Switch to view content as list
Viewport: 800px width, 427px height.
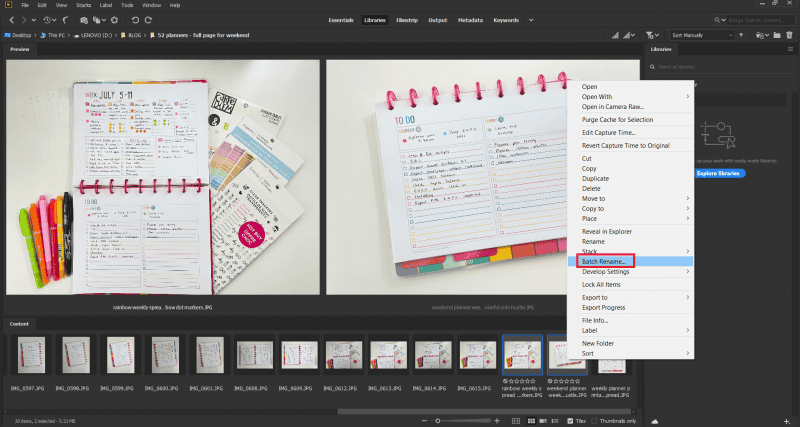coord(554,421)
